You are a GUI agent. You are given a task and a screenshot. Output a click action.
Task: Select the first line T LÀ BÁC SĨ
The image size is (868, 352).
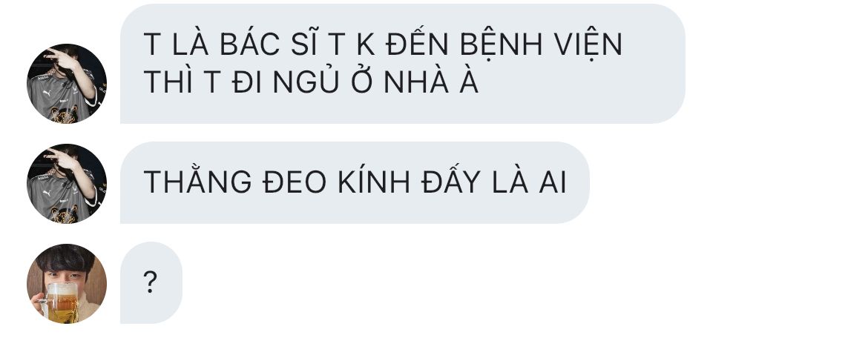[x=383, y=44]
